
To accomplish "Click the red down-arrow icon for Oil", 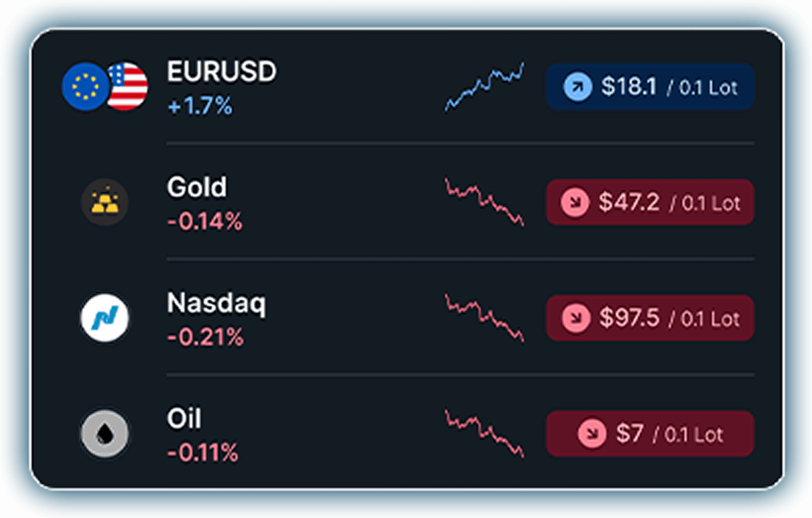I will pyautogui.click(x=592, y=434).
